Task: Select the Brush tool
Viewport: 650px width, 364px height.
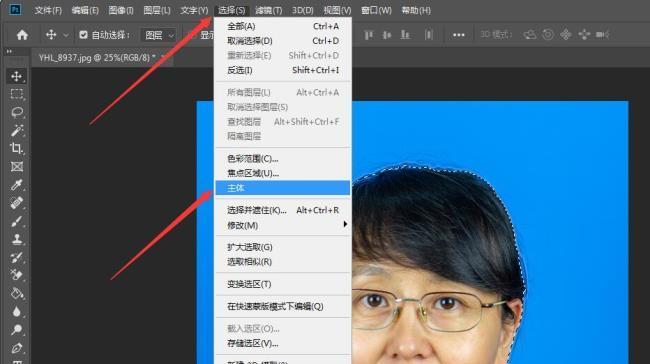Action: coord(17,221)
